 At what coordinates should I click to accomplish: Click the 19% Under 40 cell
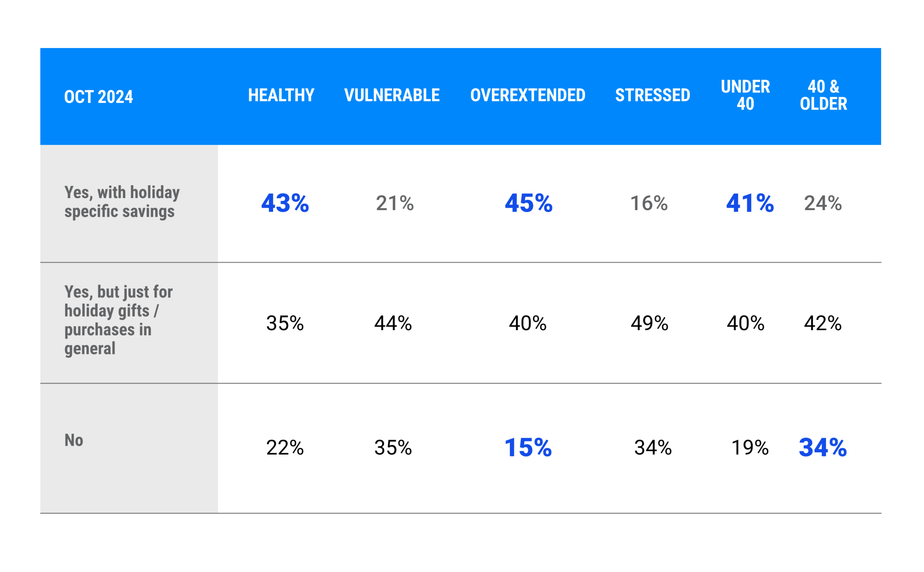point(750,447)
